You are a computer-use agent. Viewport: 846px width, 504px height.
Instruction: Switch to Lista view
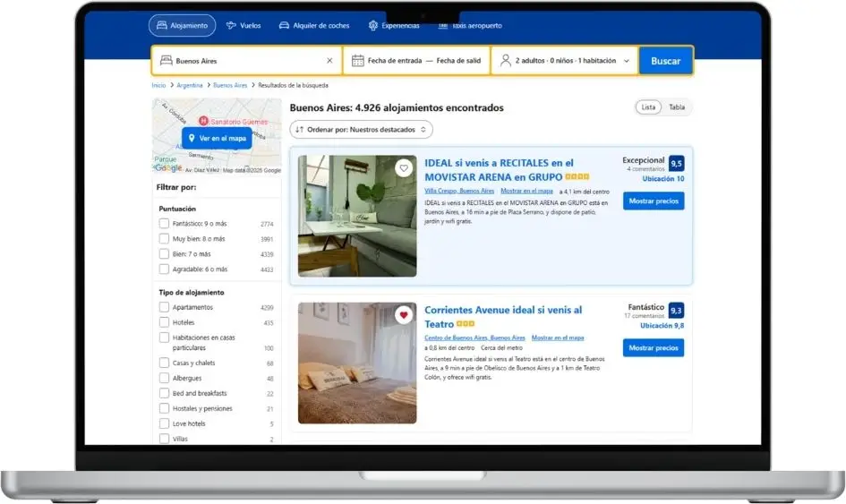coord(648,107)
